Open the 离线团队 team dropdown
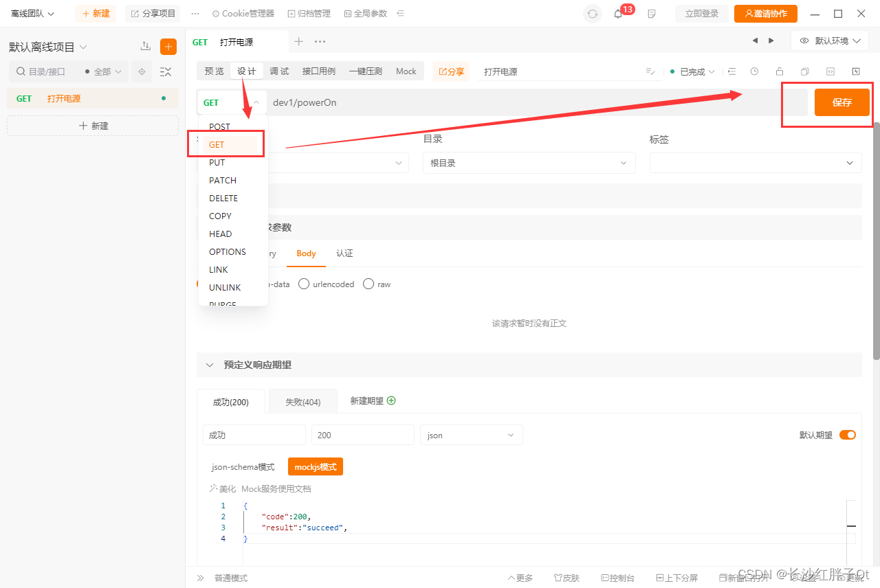The image size is (880, 588). pyautogui.click(x=32, y=14)
